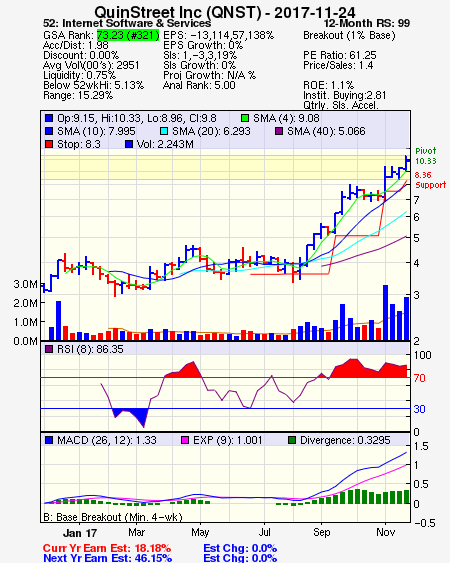This screenshot has width=450, height=563.
Task: Click the Below 52wkHi: 5.13% text
Action: 93,85
